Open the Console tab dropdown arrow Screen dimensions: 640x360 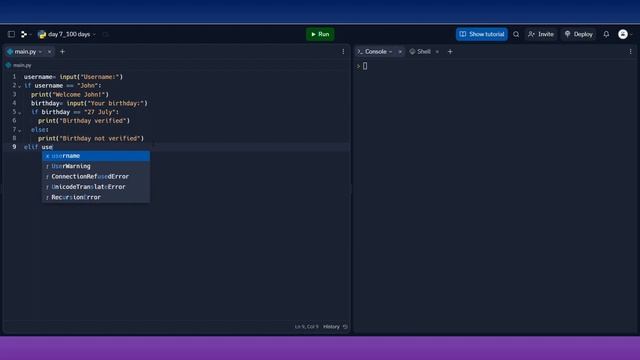point(391,52)
